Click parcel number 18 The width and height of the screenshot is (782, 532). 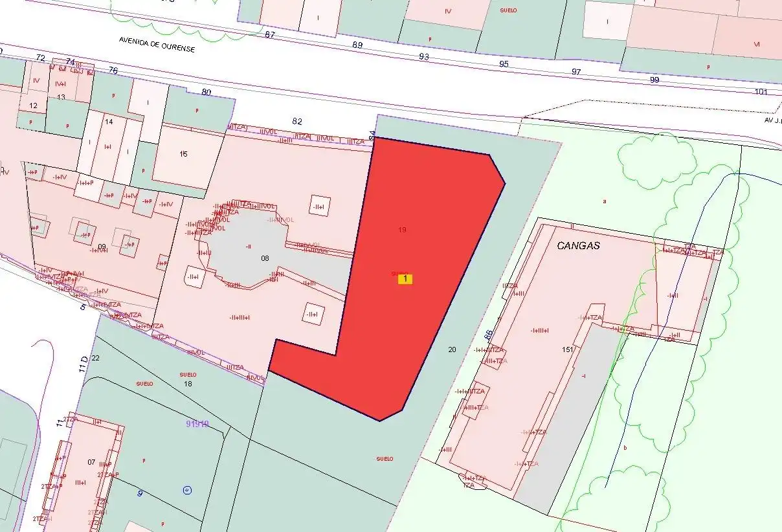coord(188,384)
